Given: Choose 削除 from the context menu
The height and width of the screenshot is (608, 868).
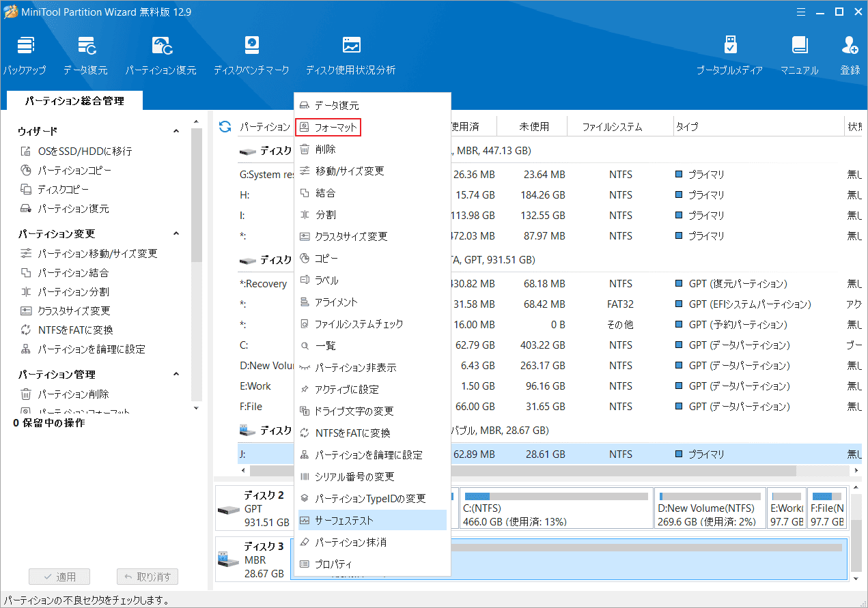Looking at the screenshot, I should coord(372,149).
